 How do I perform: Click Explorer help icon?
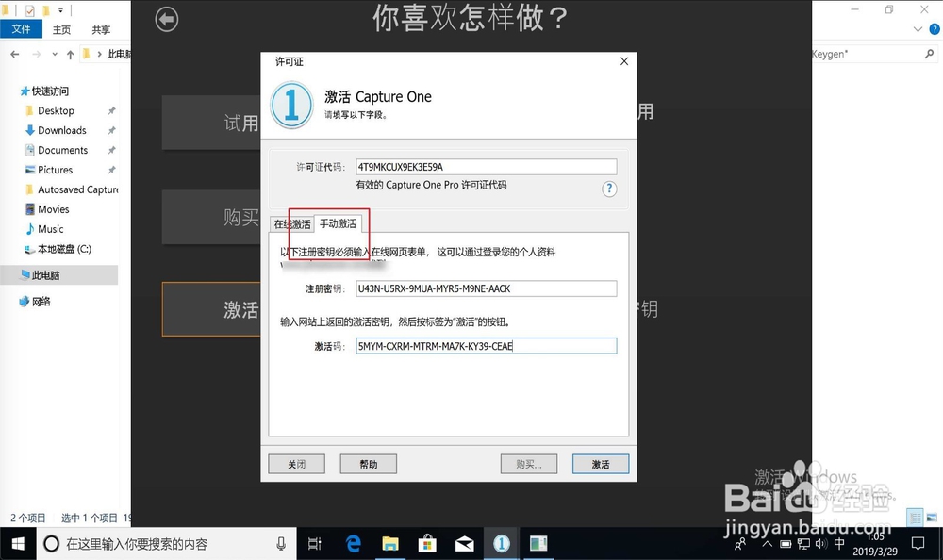(x=935, y=29)
